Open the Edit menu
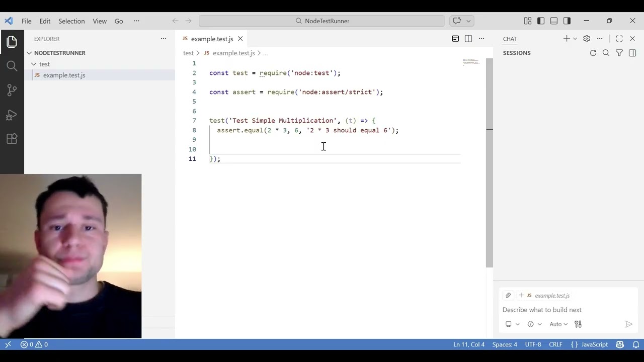644x362 pixels. pos(45,21)
